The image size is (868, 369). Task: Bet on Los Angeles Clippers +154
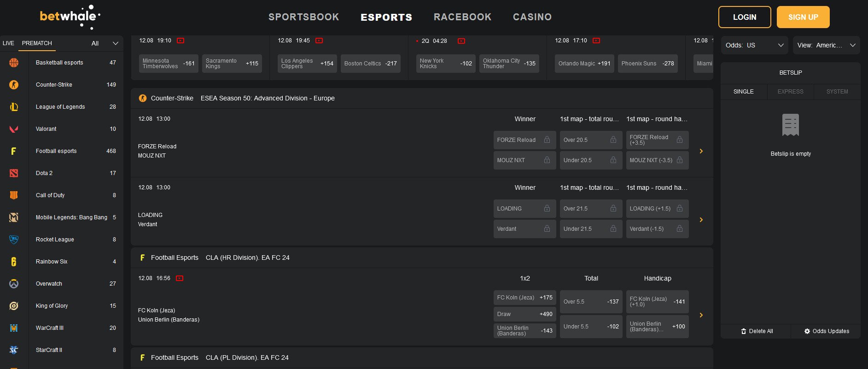click(307, 64)
